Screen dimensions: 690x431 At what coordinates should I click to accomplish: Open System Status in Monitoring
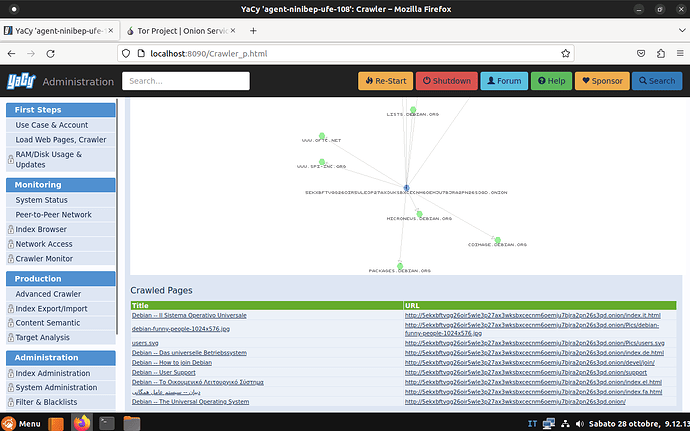(61, 200)
